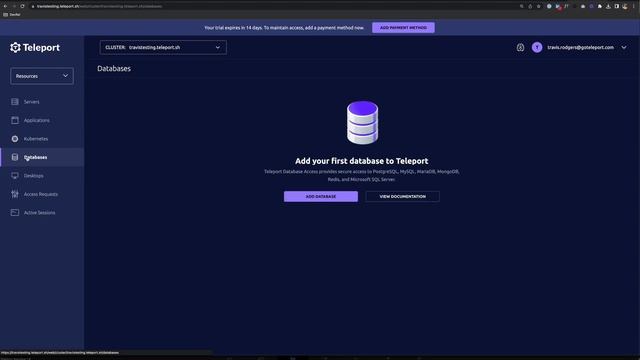The image size is (640, 360).
Task: Open the CLUSTER selector dropdown
Action: coord(163,47)
